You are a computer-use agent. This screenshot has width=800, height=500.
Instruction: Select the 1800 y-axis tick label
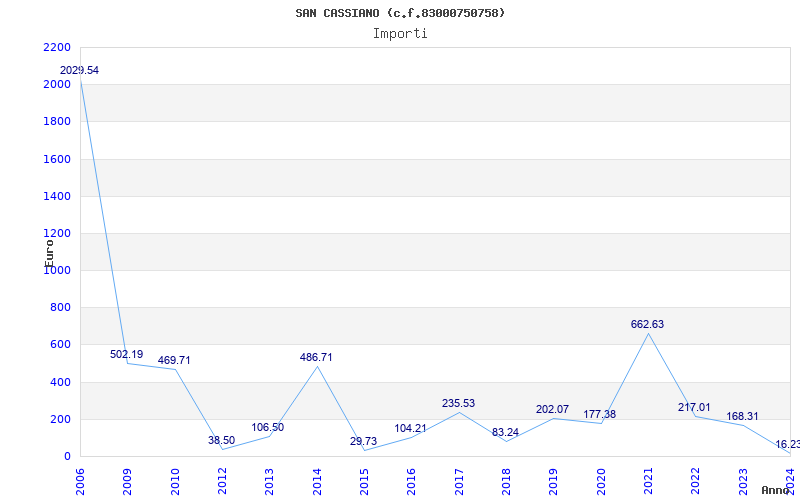[x=57, y=122]
